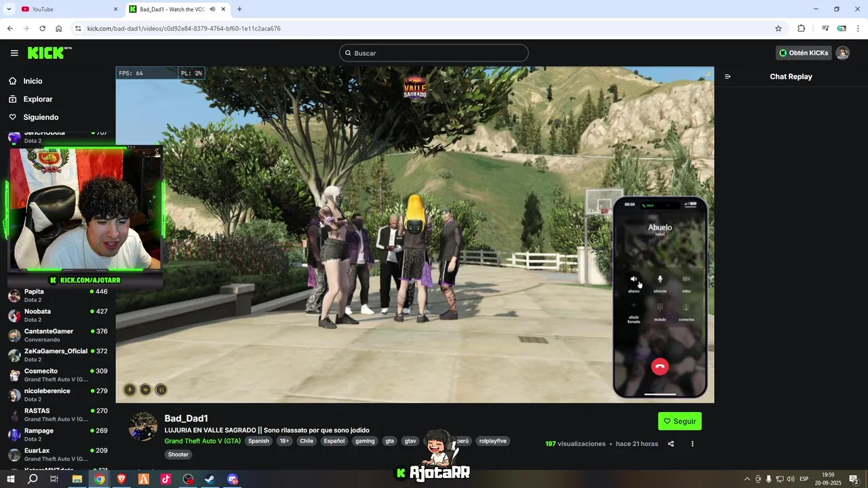Open Papita channel in sidebar
The width and height of the screenshot is (868, 488).
(x=58, y=296)
